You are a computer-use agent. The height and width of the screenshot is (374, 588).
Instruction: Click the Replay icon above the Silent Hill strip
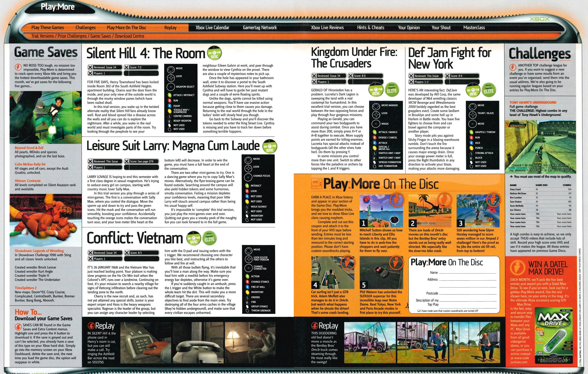coord(91,326)
